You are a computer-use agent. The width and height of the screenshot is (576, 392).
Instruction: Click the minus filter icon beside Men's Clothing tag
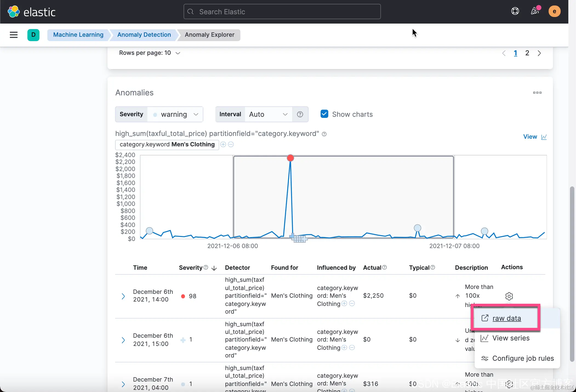tap(231, 144)
